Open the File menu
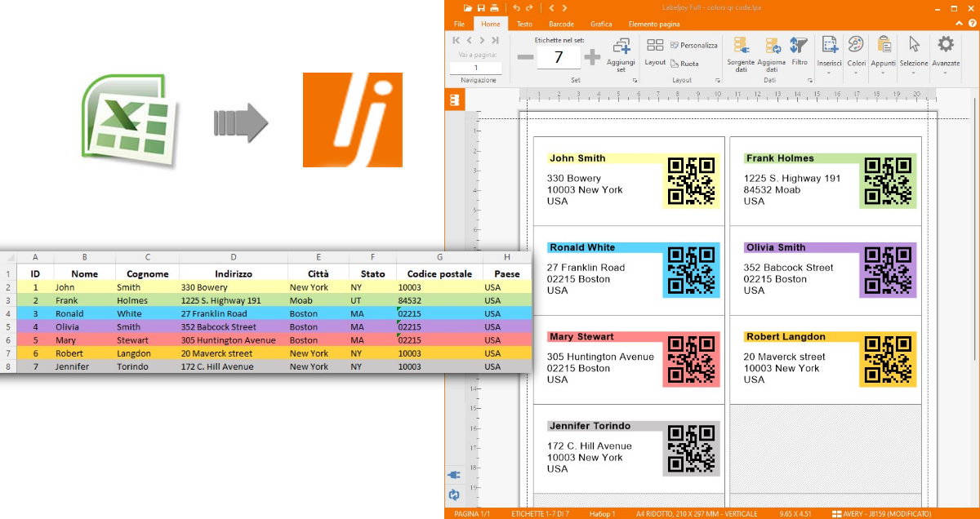 [459, 24]
